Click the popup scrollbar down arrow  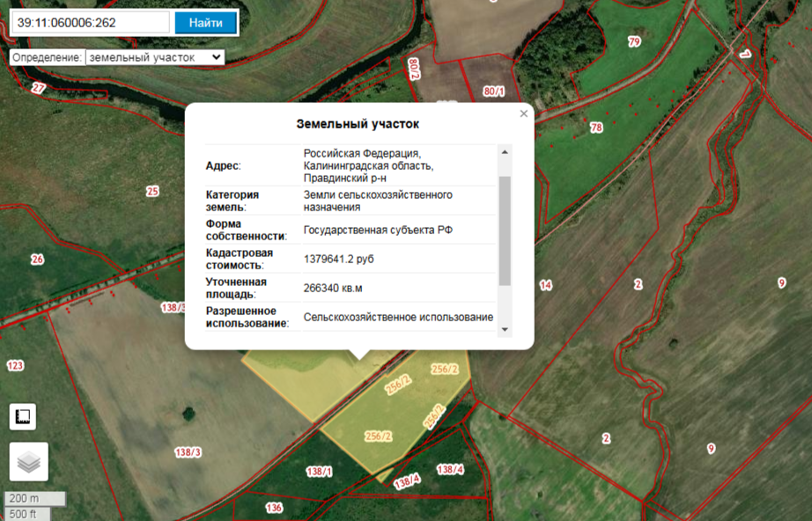coord(505,329)
